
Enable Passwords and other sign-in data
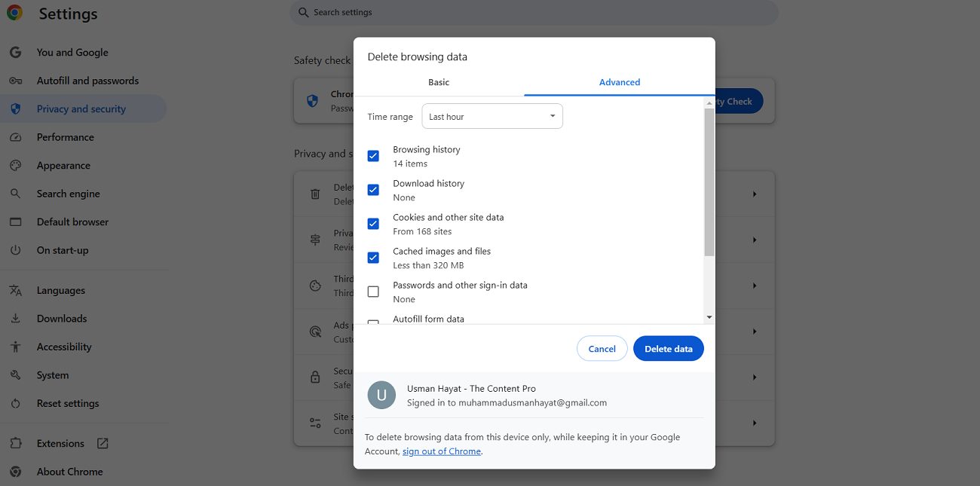click(373, 291)
